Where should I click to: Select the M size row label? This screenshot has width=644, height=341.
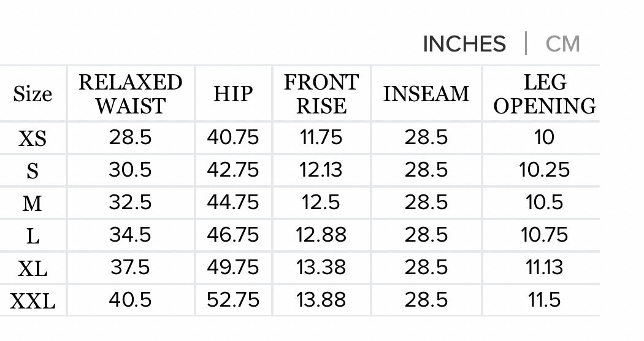coord(33,203)
